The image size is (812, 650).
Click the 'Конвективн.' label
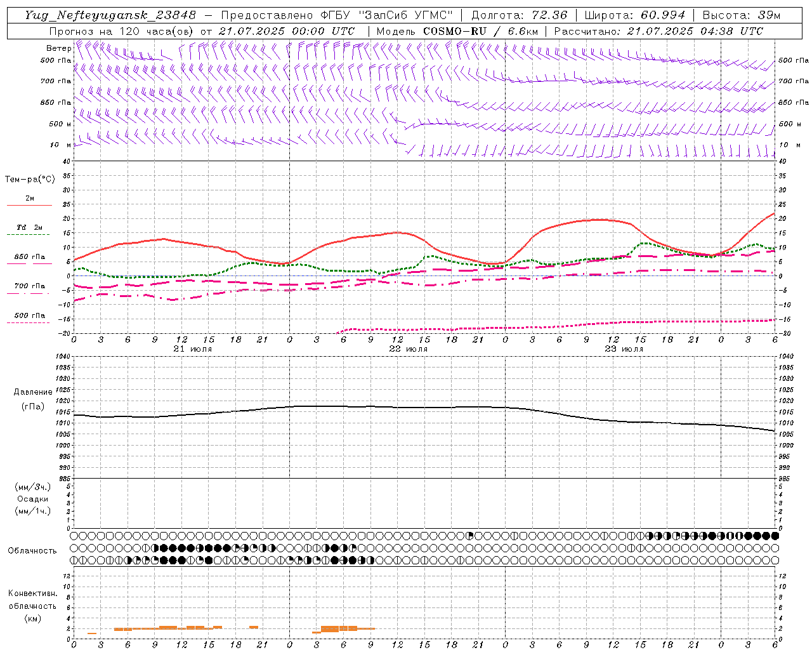pyautogui.click(x=32, y=594)
